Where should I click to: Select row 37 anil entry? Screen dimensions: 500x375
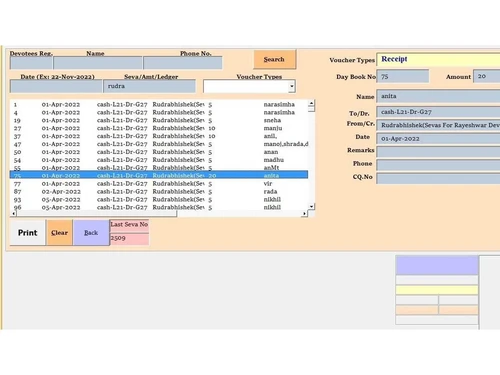coord(159,136)
